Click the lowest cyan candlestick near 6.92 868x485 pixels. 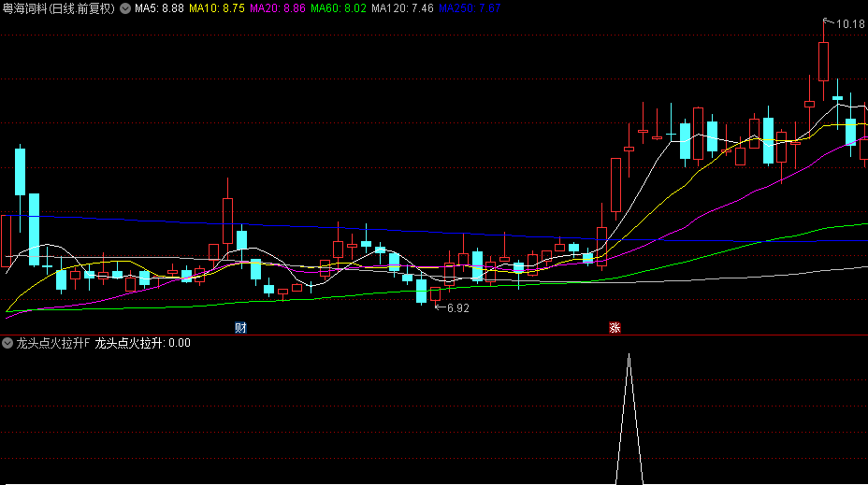(421, 291)
